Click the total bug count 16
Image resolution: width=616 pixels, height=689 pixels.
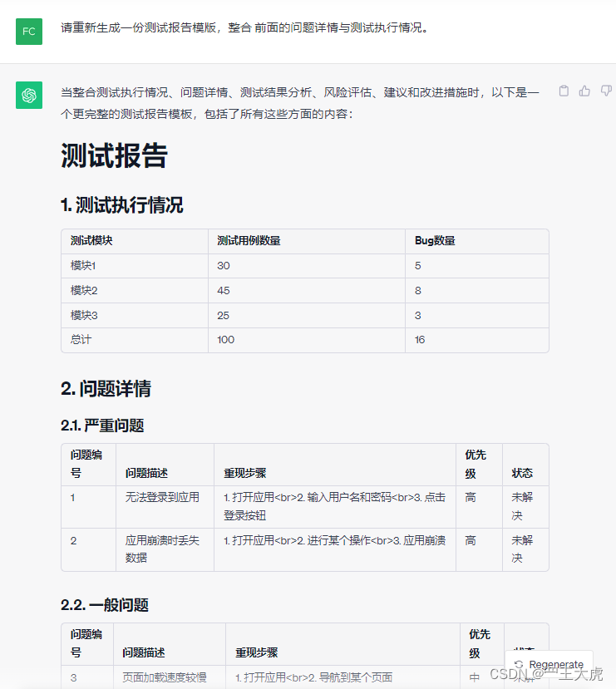(420, 340)
